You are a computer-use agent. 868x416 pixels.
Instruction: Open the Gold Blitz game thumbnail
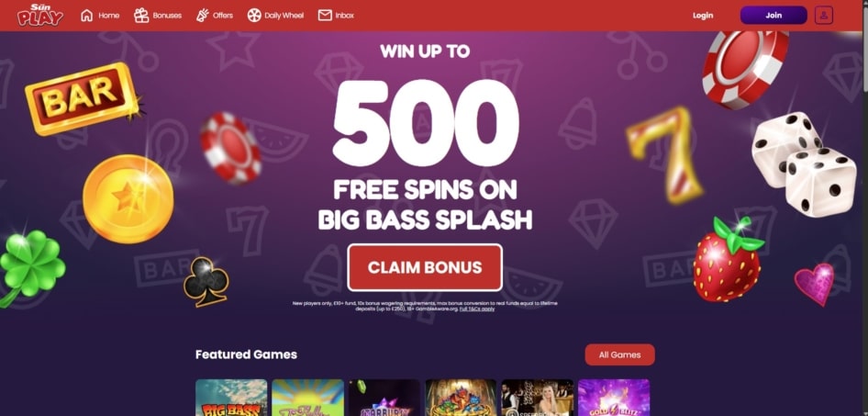(x=614, y=397)
